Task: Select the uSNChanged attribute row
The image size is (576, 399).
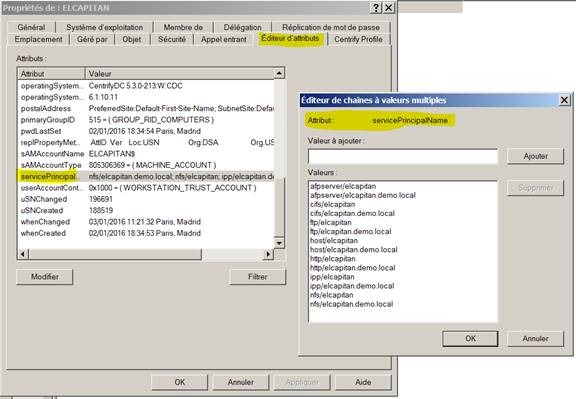Action: click(x=145, y=199)
